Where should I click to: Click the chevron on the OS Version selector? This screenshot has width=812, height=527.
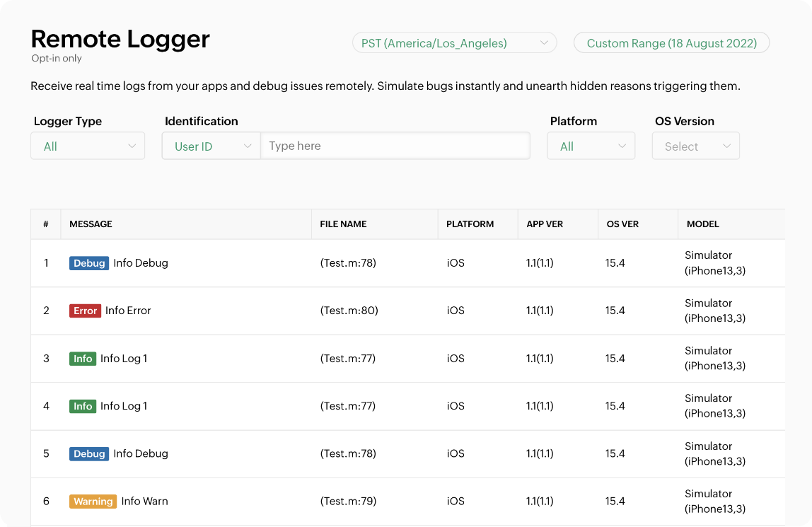pos(726,146)
